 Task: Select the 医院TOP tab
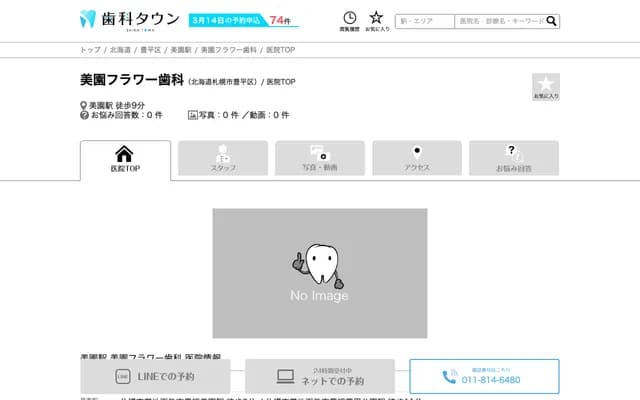pos(125,159)
